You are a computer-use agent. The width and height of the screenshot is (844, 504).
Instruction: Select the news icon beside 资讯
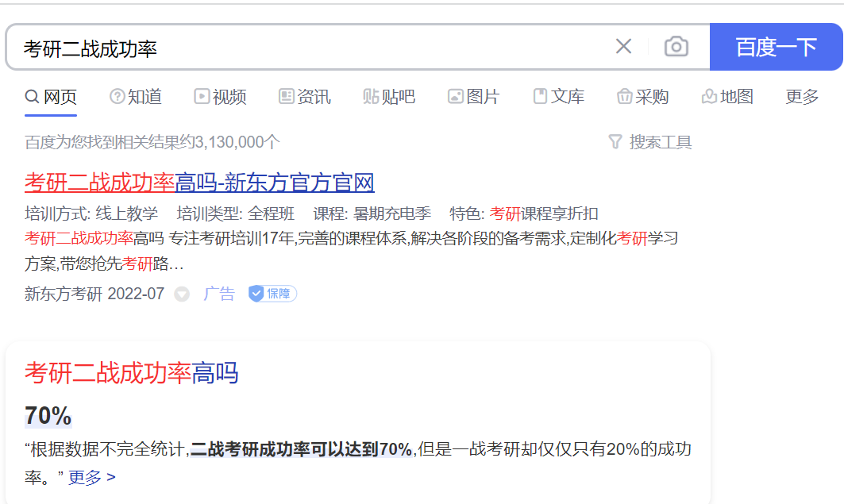tap(286, 97)
